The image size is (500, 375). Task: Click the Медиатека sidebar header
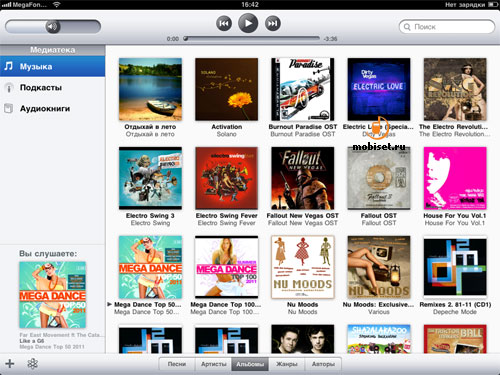coord(52,50)
